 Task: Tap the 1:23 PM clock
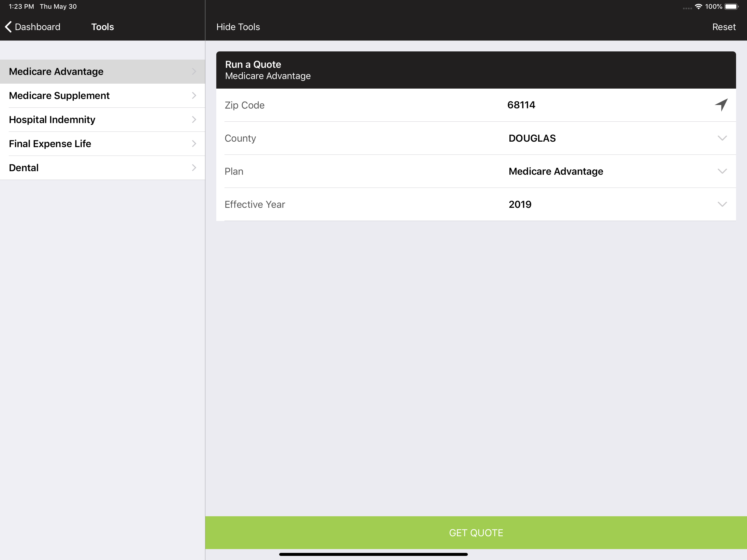tap(21, 6)
